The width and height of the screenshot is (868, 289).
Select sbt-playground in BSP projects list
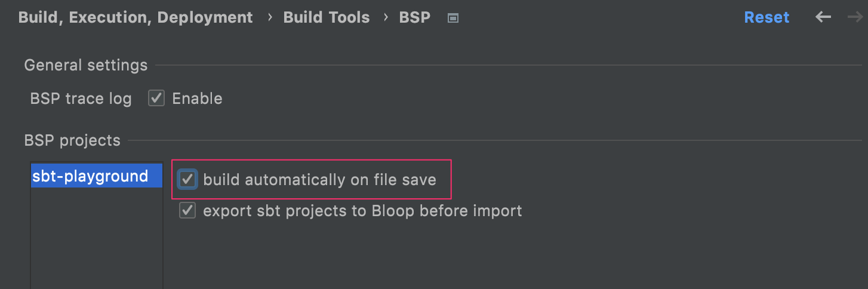[x=91, y=176]
